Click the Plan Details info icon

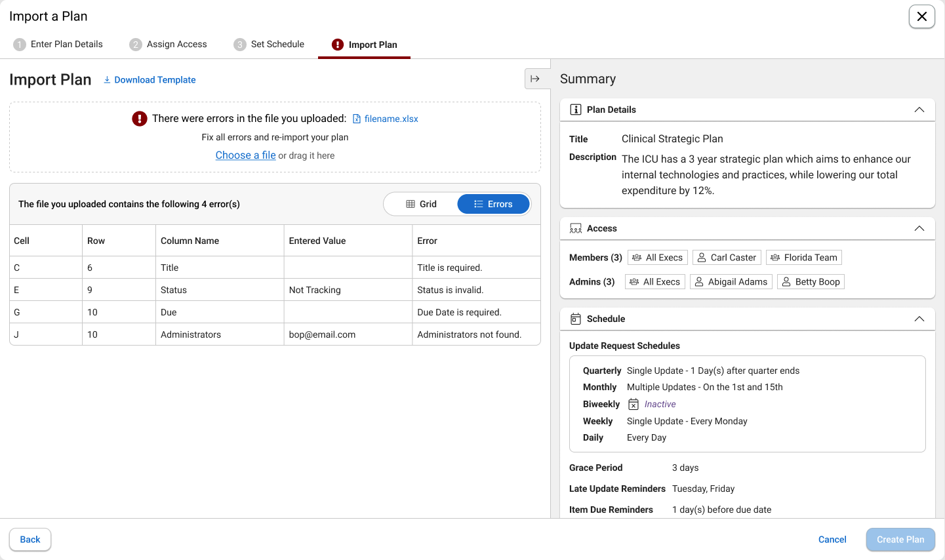click(x=575, y=110)
